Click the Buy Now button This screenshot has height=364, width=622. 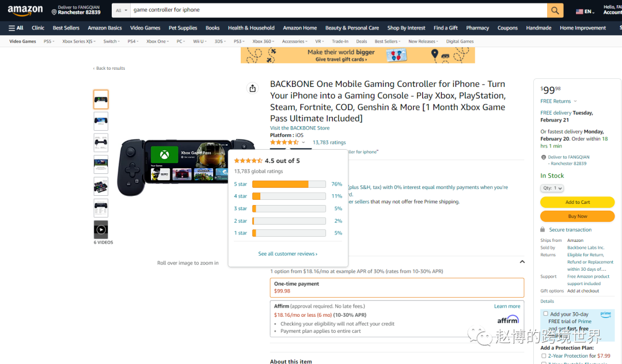click(577, 216)
